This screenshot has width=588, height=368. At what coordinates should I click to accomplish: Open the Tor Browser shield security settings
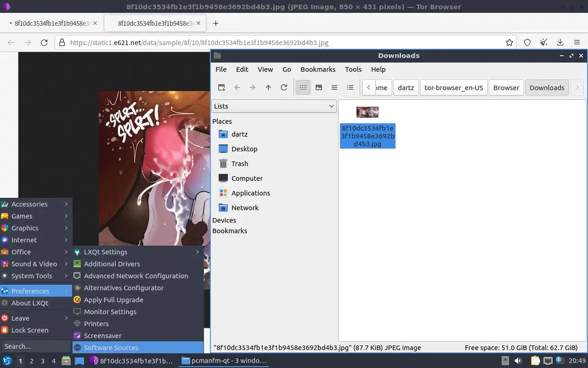coord(527,42)
